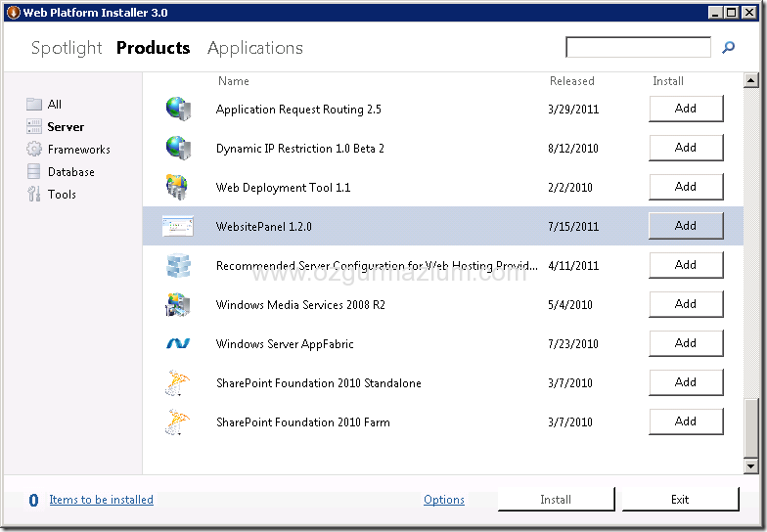767x532 pixels.
Task: Open the Items to be installed link
Action: pos(102,499)
